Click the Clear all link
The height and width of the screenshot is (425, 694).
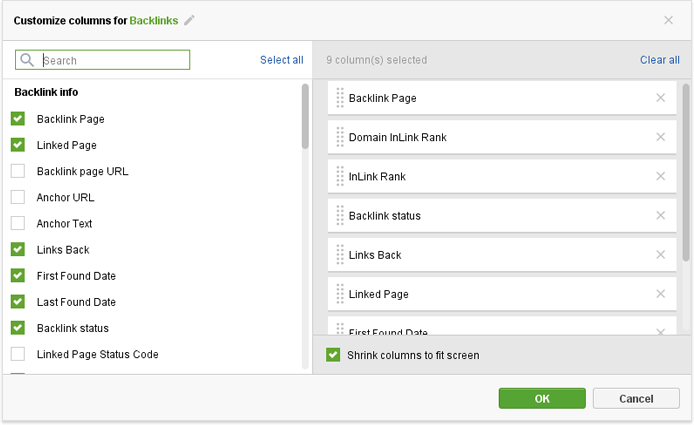pos(659,60)
